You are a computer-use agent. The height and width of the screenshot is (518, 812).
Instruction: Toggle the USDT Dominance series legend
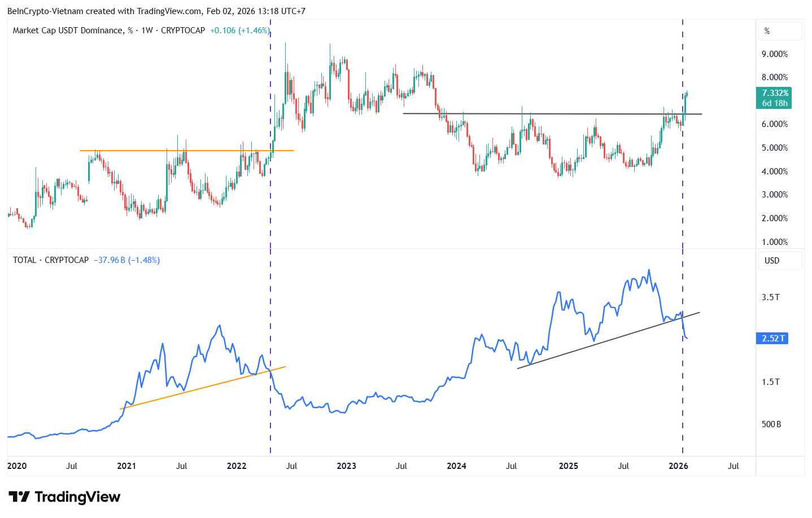coord(69,30)
